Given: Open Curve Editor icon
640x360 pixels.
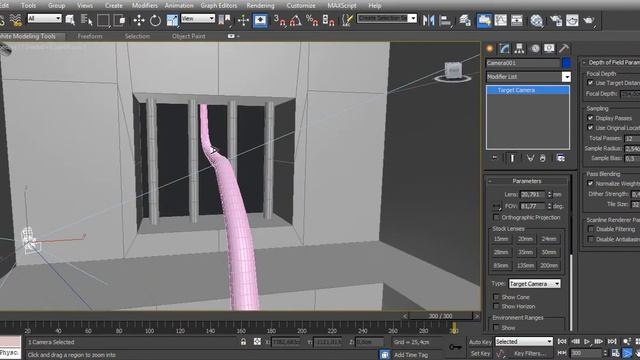Looking at the screenshot, I should tap(500, 20).
